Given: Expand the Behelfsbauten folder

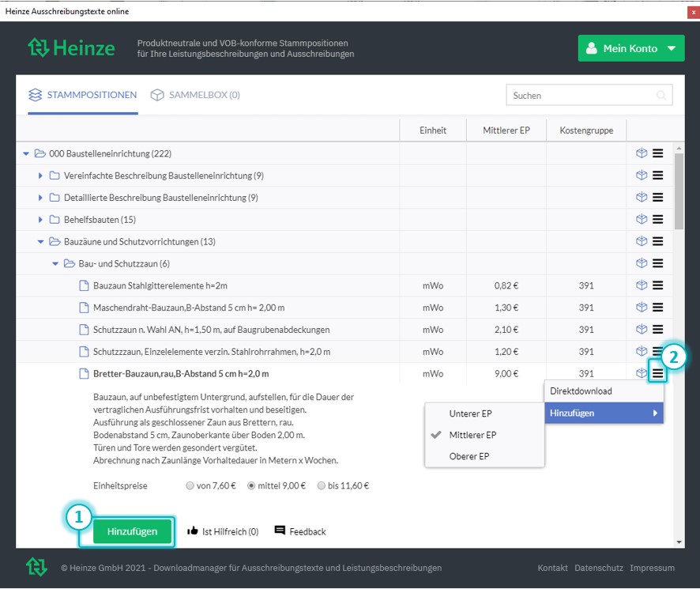Looking at the screenshot, I should (x=40, y=220).
